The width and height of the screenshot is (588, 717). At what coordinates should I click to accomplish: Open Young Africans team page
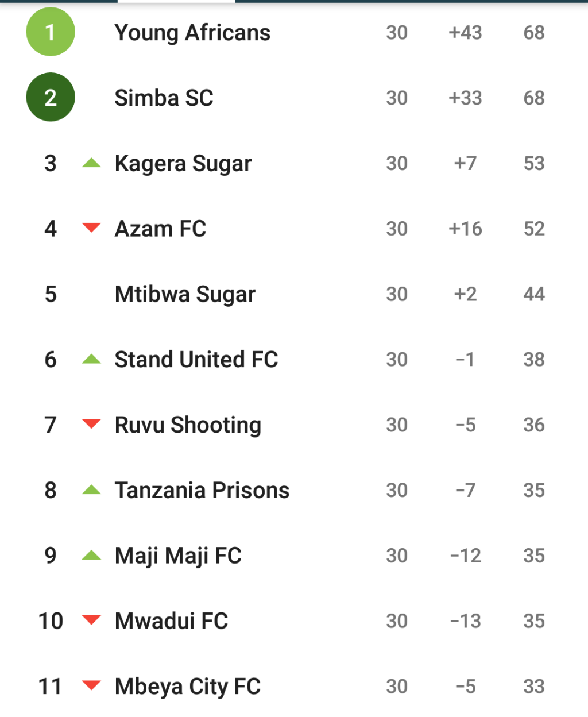click(x=192, y=33)
